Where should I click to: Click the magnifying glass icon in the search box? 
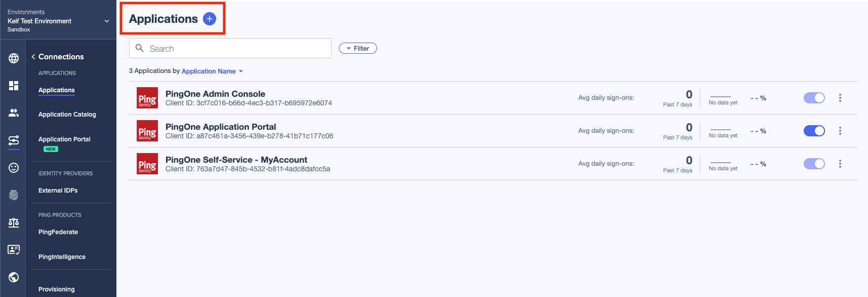point(140,48)
